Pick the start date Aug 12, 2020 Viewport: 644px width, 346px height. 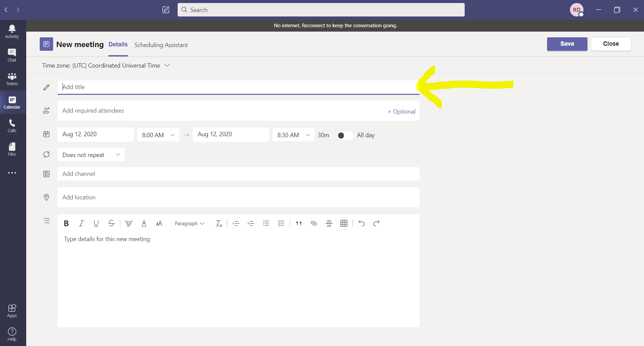96,134
